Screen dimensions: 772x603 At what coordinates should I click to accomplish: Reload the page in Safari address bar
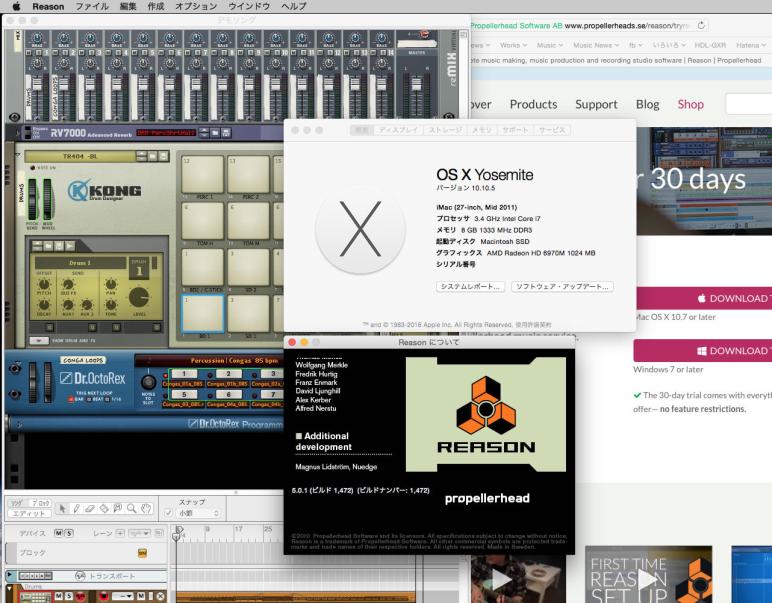pos(701,25)
